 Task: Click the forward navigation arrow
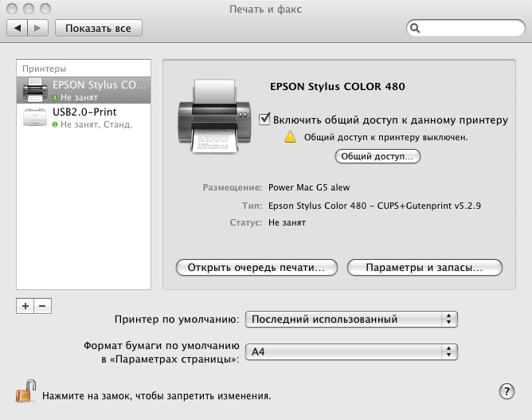point(37,28)
